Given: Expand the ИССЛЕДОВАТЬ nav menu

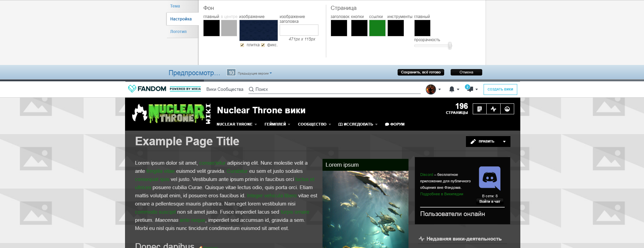Looking at the screenshot, I should pos(358,124).
